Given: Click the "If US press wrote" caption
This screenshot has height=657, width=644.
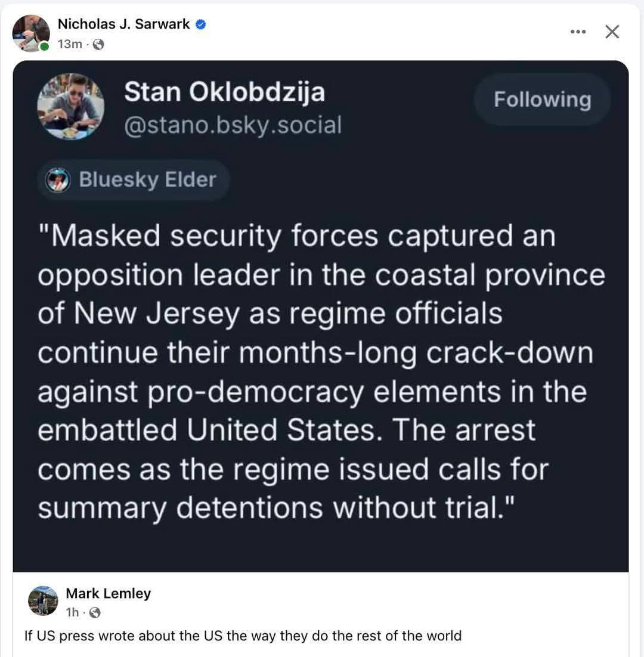Looking at the screenshot, I should click(243, 636).
